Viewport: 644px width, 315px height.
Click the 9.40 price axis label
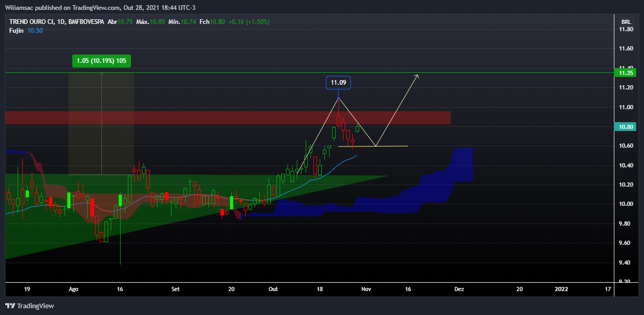(x=626, y=262)
